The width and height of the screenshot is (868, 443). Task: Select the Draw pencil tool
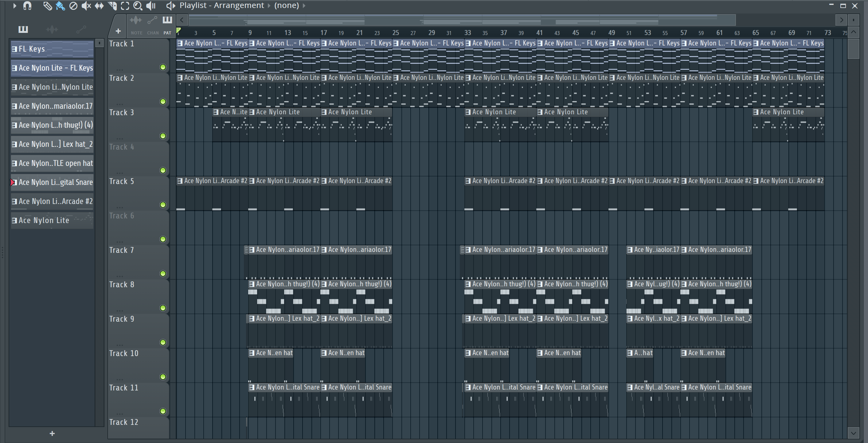point(48,6)
